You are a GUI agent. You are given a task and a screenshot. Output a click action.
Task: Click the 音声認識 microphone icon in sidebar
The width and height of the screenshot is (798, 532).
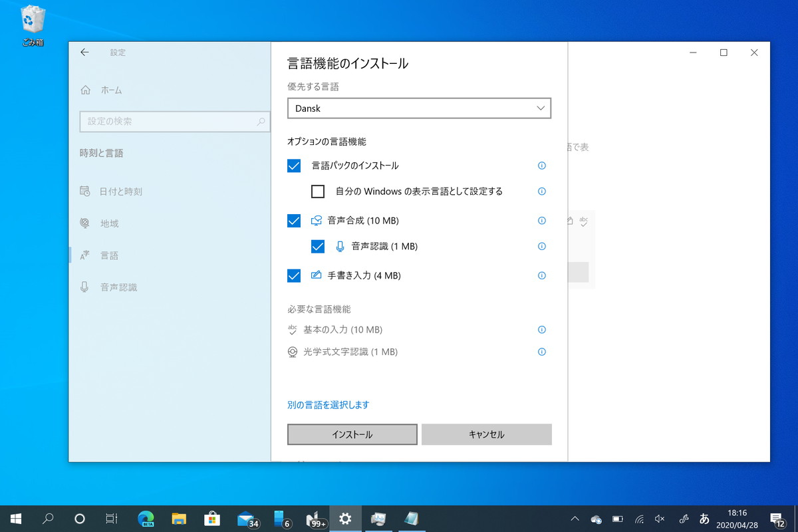point(86,287)
